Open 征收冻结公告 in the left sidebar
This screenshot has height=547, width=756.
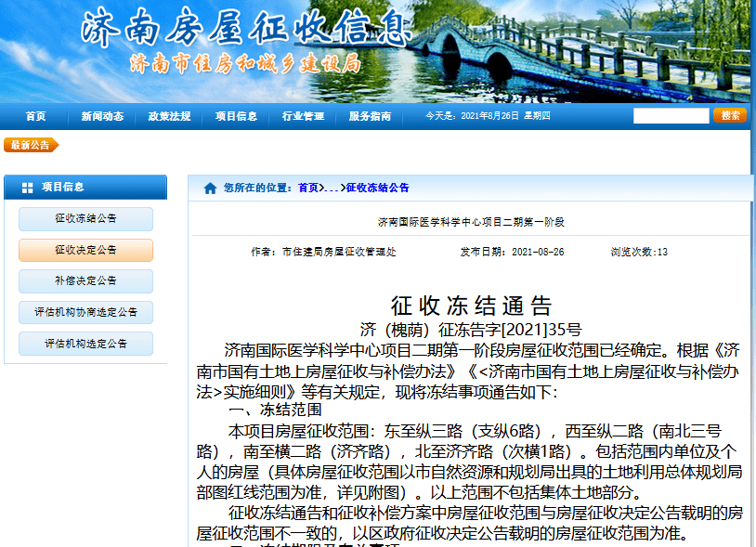[85, 219]
